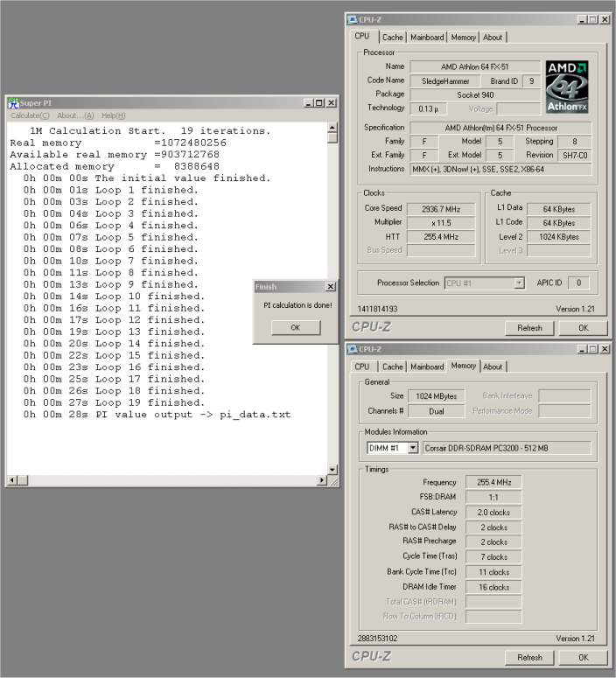Close the top CPU-Z window
This screenshot has width=616, height=678.
coord(605,19)
